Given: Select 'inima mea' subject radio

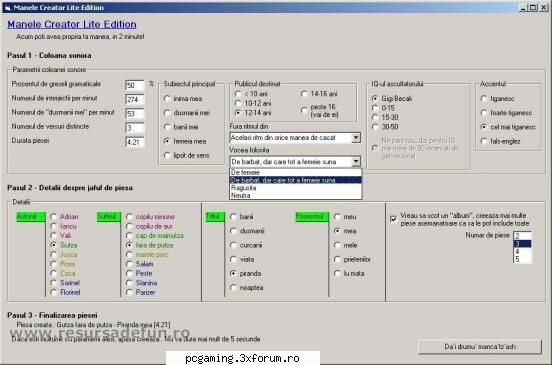Looking at the screenshot, I should pyautogui.click(x=167, y=99).
